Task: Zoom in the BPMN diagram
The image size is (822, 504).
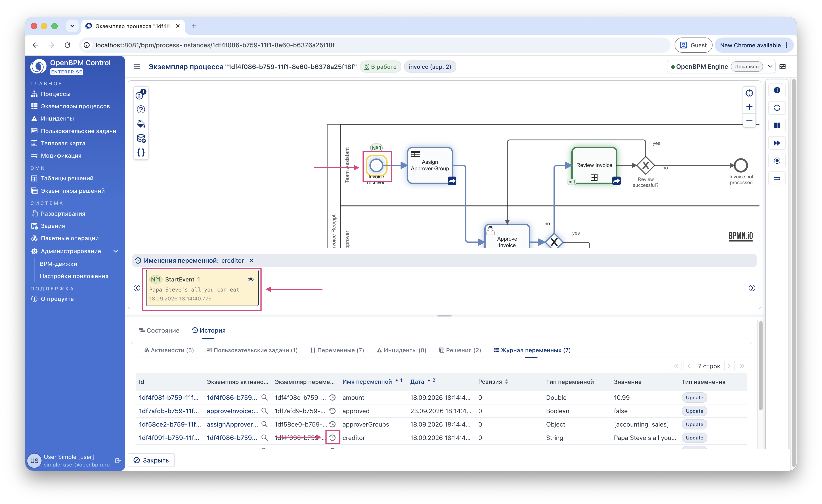Action: tap(749, 107)
